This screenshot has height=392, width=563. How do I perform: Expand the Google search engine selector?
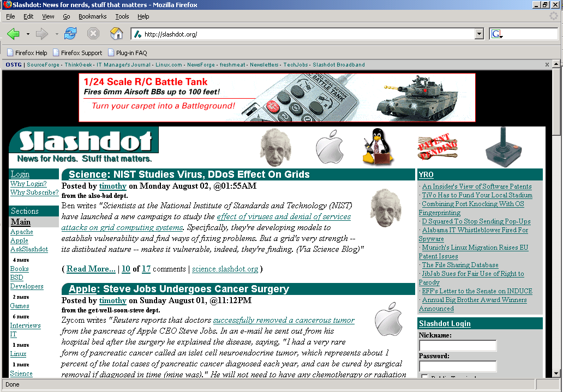497,34
